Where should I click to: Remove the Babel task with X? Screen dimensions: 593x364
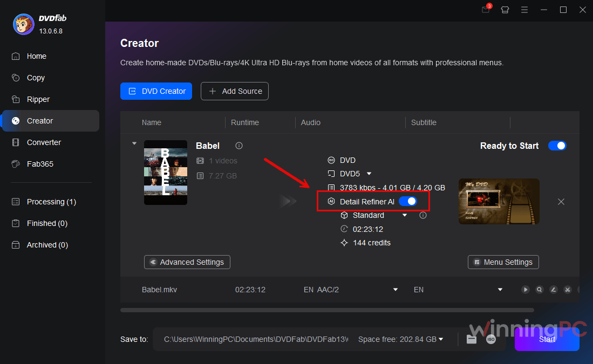point(561,202)
